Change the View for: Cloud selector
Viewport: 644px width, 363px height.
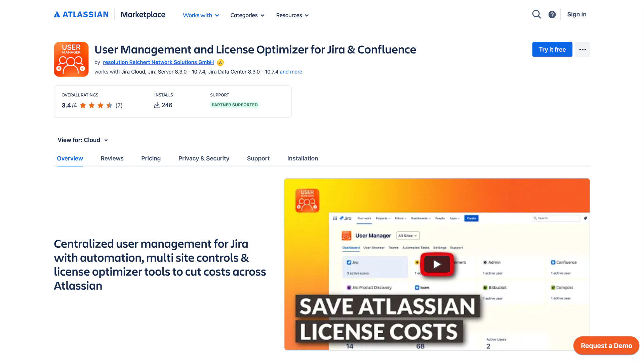tap(83, 140)
